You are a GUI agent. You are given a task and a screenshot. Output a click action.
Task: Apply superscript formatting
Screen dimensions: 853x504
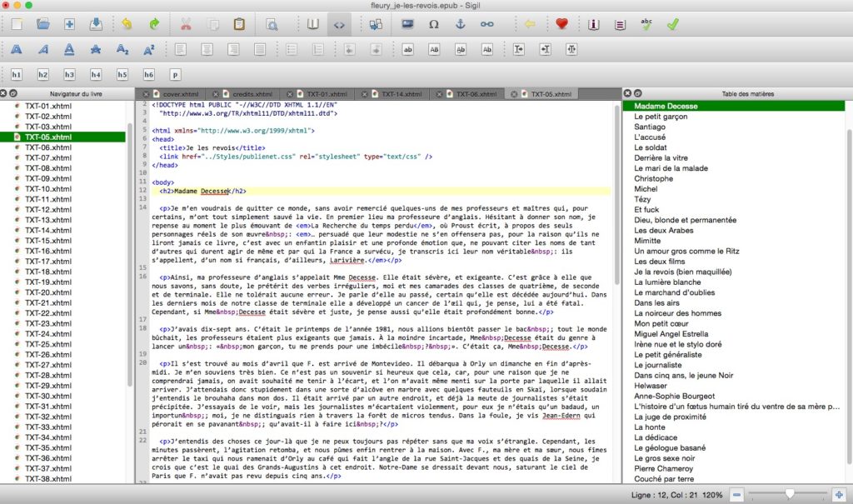(x=148, y=49)
